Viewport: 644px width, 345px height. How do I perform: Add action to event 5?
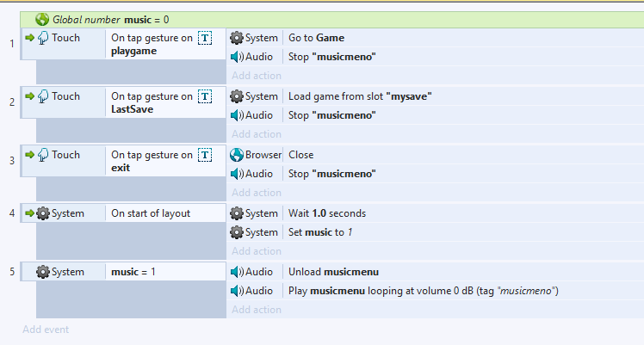coord(257,310)
